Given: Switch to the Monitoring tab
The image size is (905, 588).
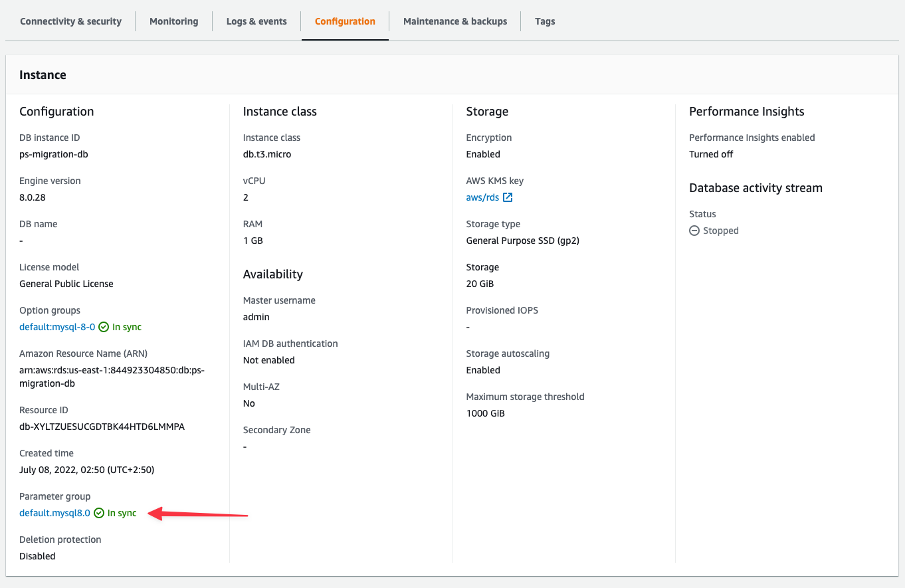Looking at the screenshot, I should point(173,21).
